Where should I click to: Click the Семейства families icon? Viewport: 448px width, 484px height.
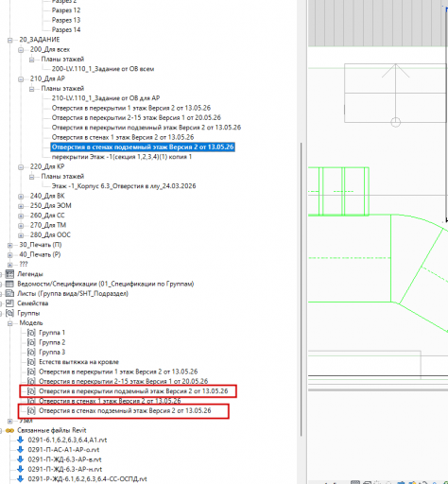click(x=9, y=303)
